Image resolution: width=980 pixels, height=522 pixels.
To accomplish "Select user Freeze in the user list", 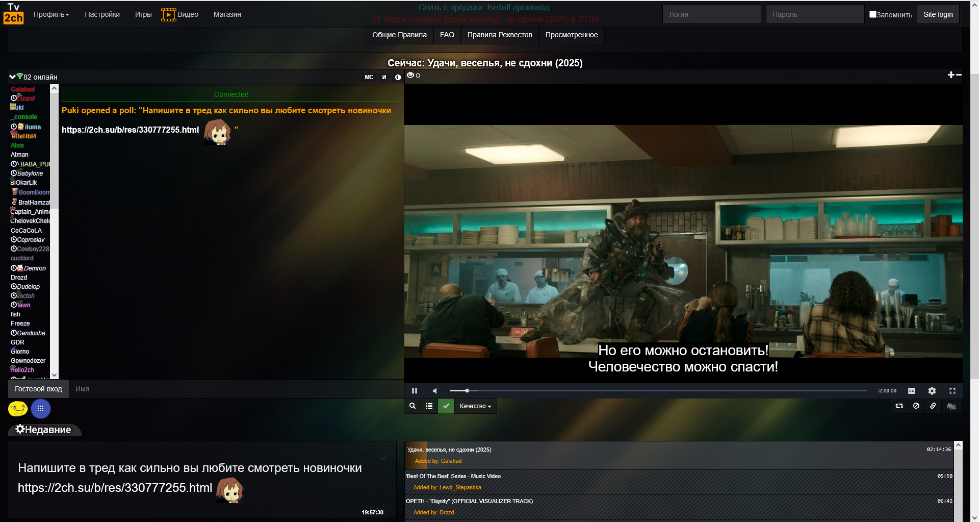I will [20, 324].
